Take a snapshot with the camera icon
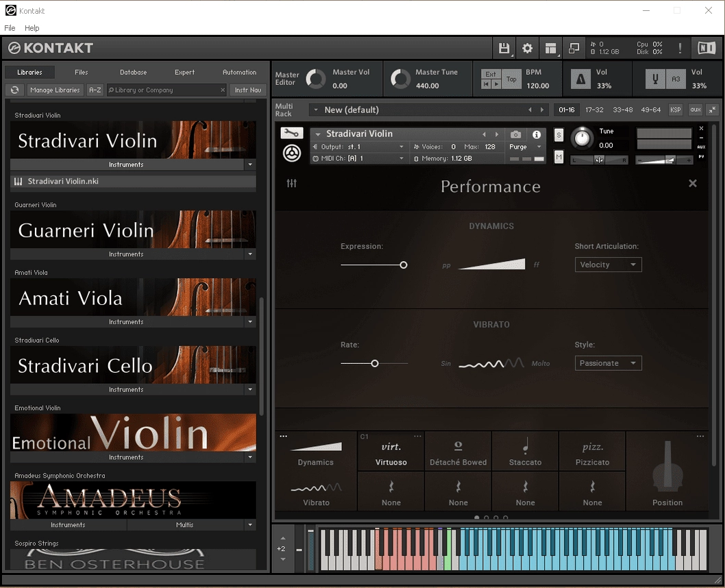Screen dimensions: 725x588 coord(515,134)
